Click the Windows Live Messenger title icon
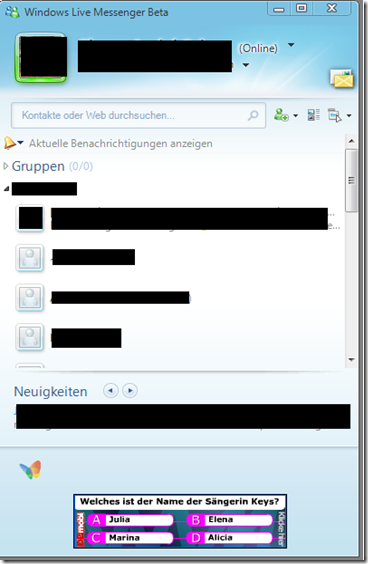This screenshot has width=368, height=564. [12, 12]
